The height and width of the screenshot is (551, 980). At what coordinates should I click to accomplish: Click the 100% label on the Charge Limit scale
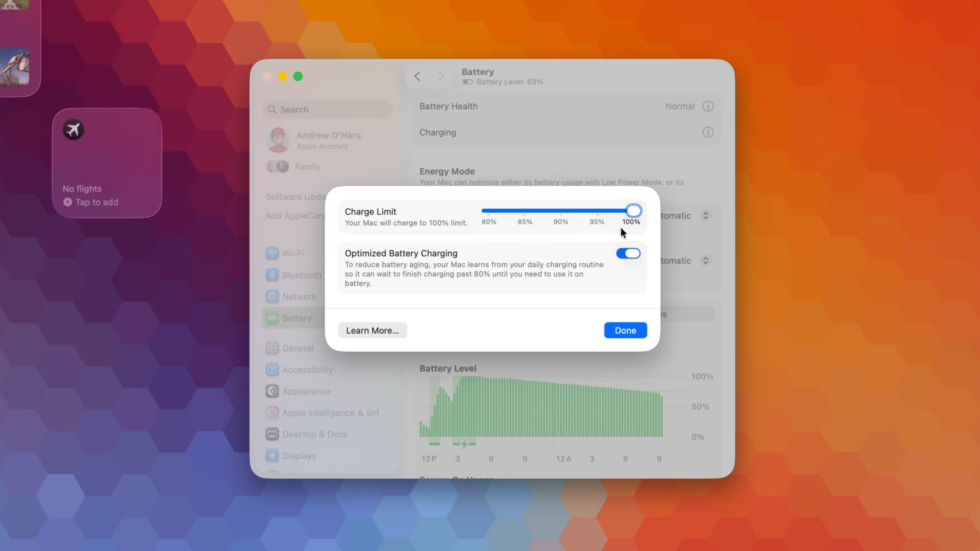click(631, 221)
